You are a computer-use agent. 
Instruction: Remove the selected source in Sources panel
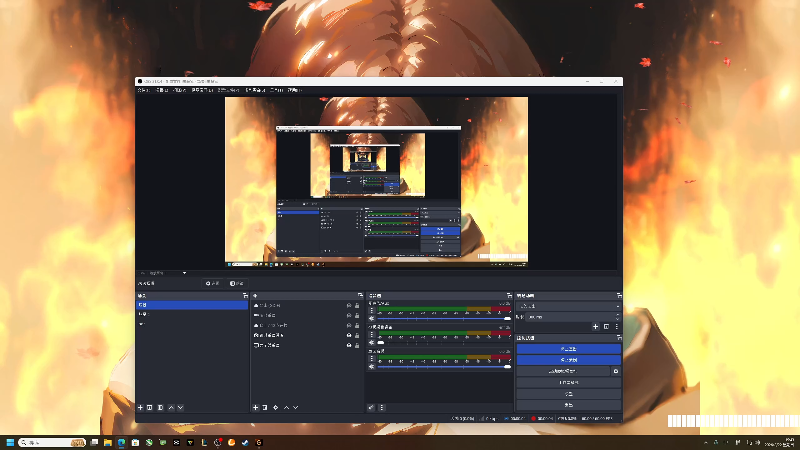click(x=265, y=408)
